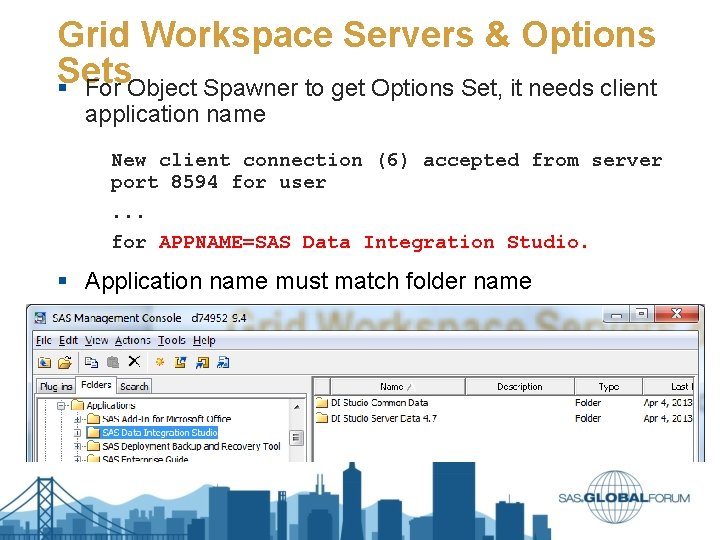The image size is (720, 540).
Task: Click the DI Studio Server Data 4.7 folder icon
Action: pyautogui.click(x=322, y=418)
